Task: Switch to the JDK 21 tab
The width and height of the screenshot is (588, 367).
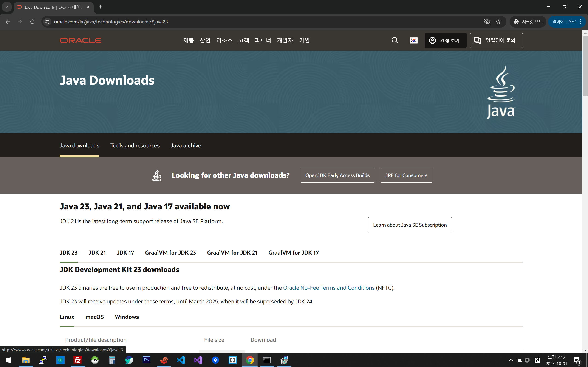Action: click(97, 253)
